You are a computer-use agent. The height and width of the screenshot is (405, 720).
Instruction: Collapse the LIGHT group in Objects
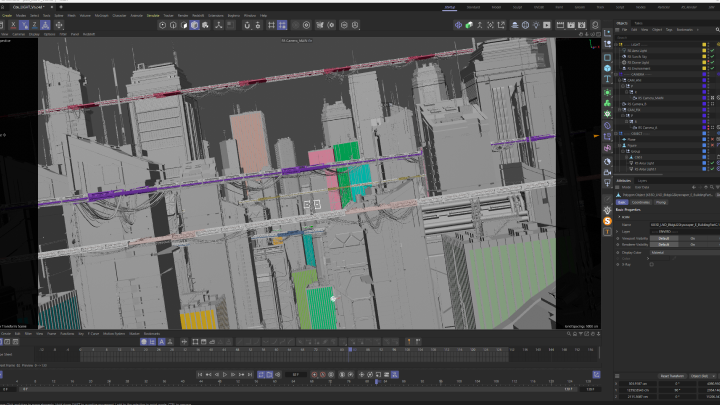[x=616, y=45]
